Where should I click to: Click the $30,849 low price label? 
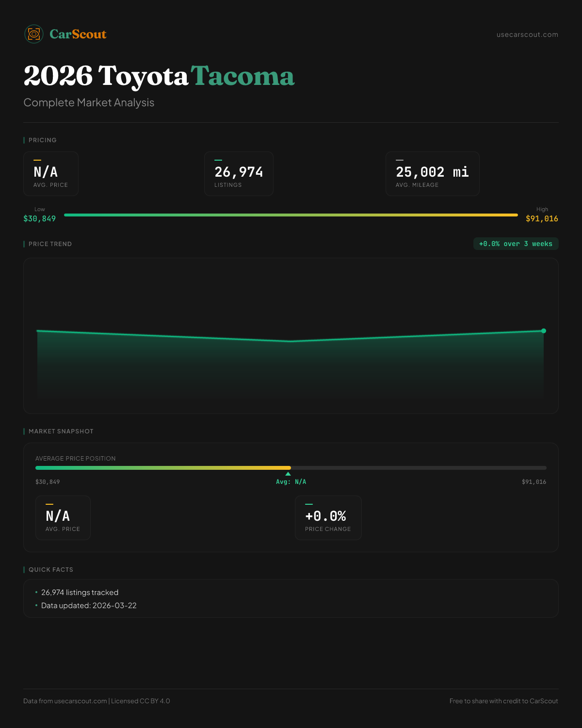pyautogui.click(x=39, y=219)
